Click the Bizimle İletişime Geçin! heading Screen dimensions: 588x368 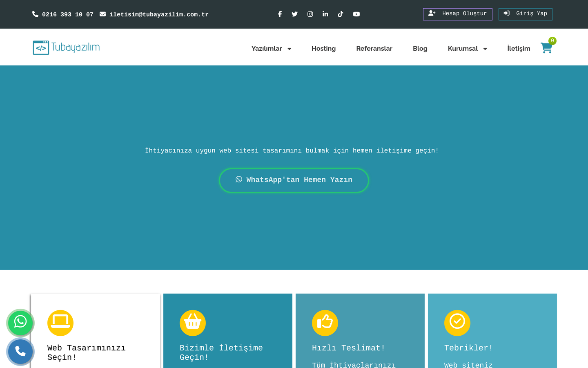click(221, 352)
